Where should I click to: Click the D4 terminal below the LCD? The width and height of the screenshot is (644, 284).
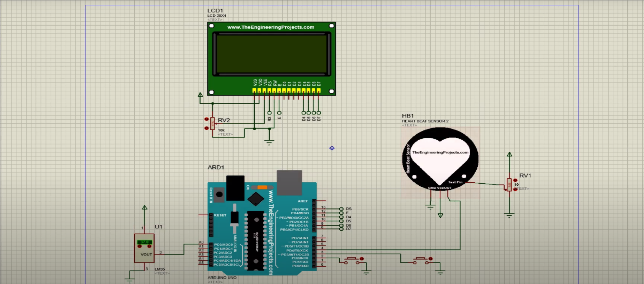304,113
